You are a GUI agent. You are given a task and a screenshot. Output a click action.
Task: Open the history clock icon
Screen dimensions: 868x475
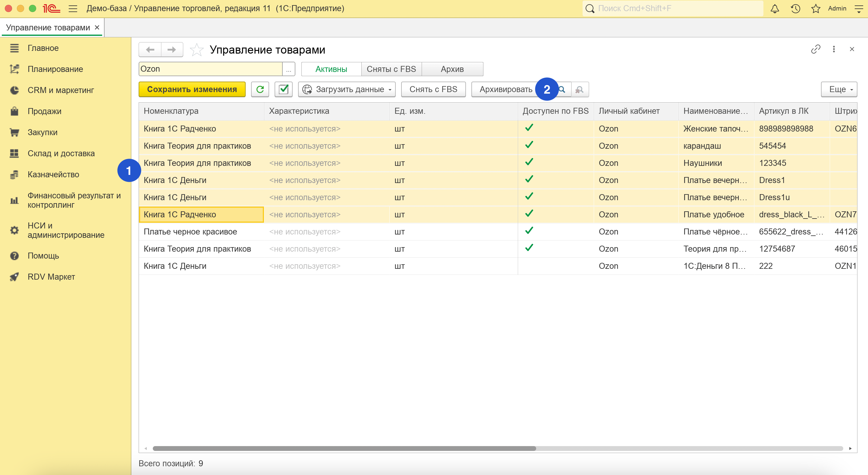(795, 8)
